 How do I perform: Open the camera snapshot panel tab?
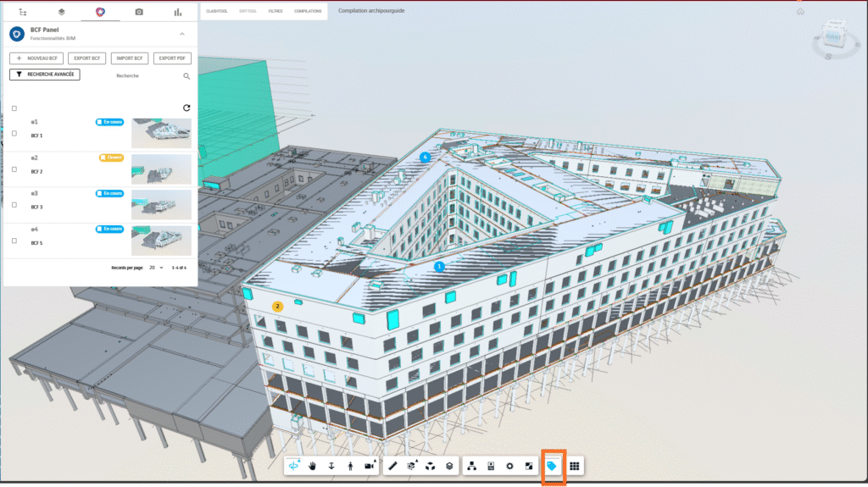point(139,12)
